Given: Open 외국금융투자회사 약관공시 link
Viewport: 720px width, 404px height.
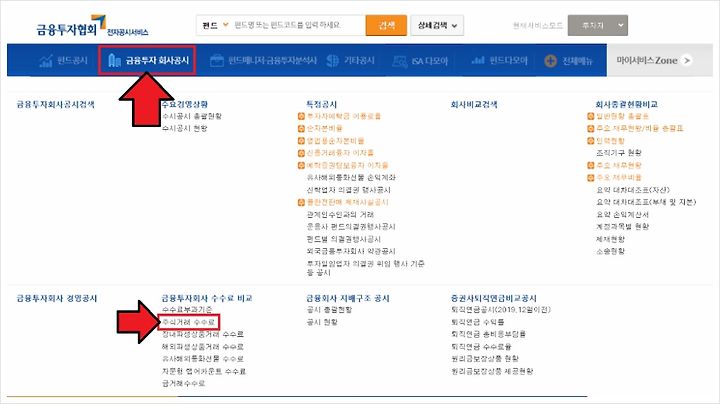Looking at the screenshot, I should 351,251.
